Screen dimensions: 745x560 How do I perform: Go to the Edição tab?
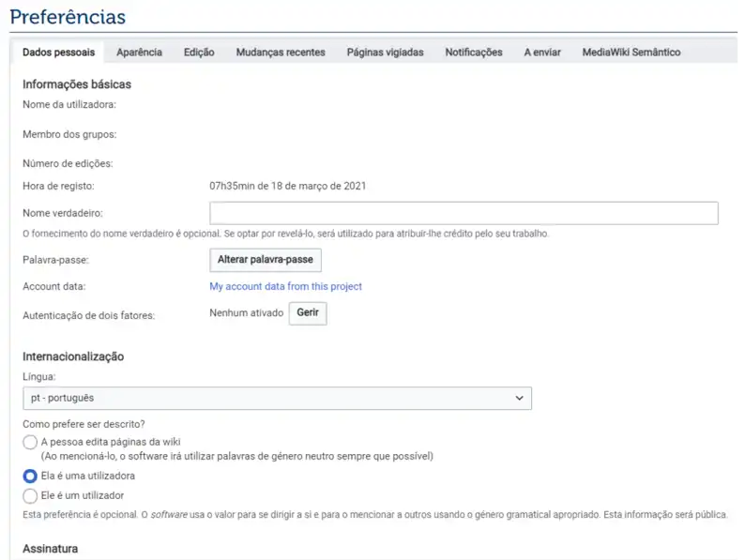199,53
